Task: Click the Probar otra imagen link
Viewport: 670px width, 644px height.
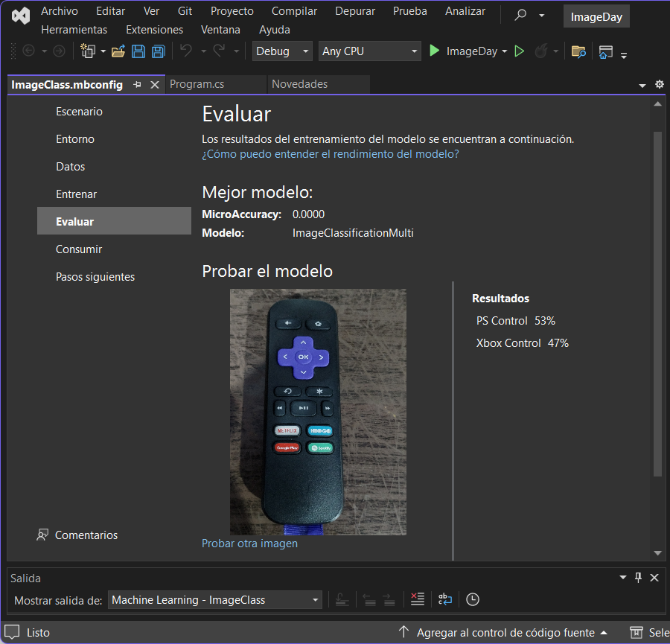Action: point(249,543)
